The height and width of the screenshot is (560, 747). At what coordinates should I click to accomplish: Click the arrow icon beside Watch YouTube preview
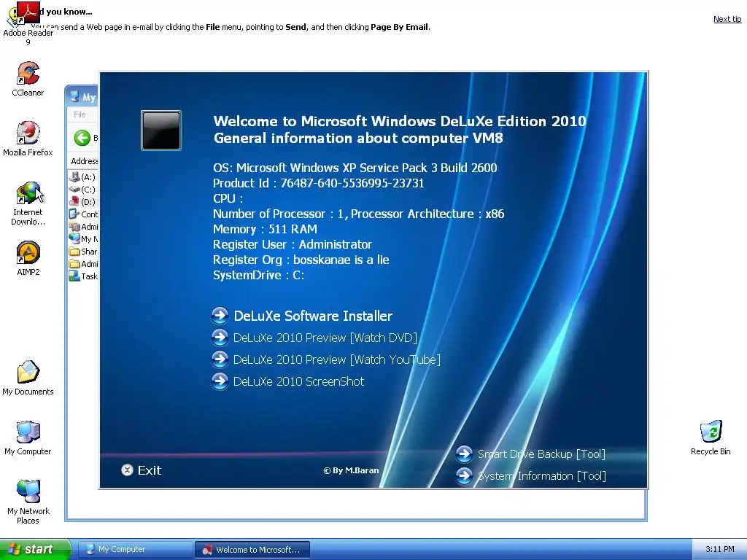[220, 359]
